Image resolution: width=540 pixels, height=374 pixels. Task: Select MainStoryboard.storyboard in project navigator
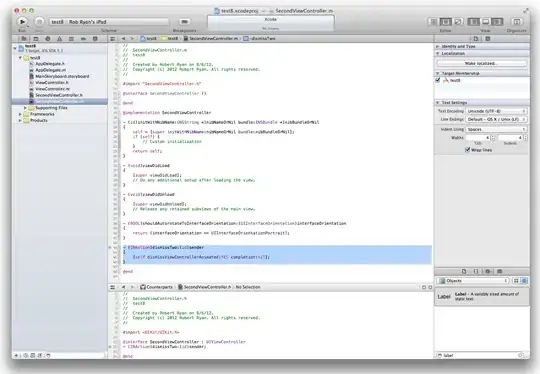(62, 76)
